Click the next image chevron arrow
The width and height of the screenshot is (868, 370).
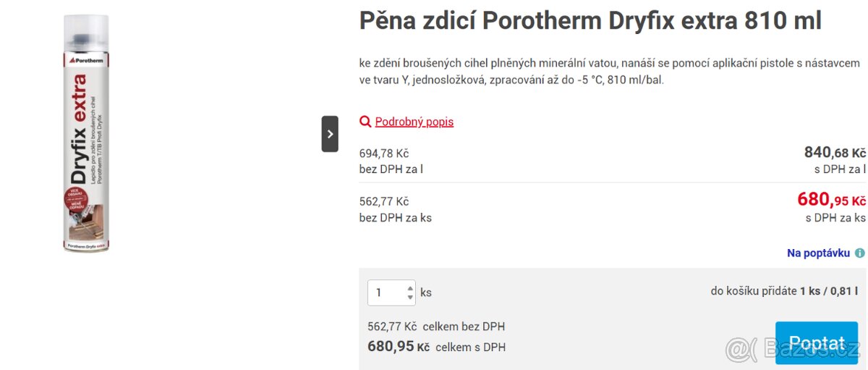coord(330,134)
